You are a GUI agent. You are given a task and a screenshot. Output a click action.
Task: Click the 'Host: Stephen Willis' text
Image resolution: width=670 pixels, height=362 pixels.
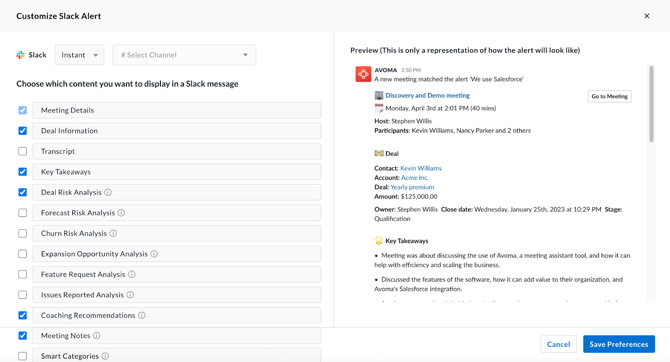tap(403, 121)
